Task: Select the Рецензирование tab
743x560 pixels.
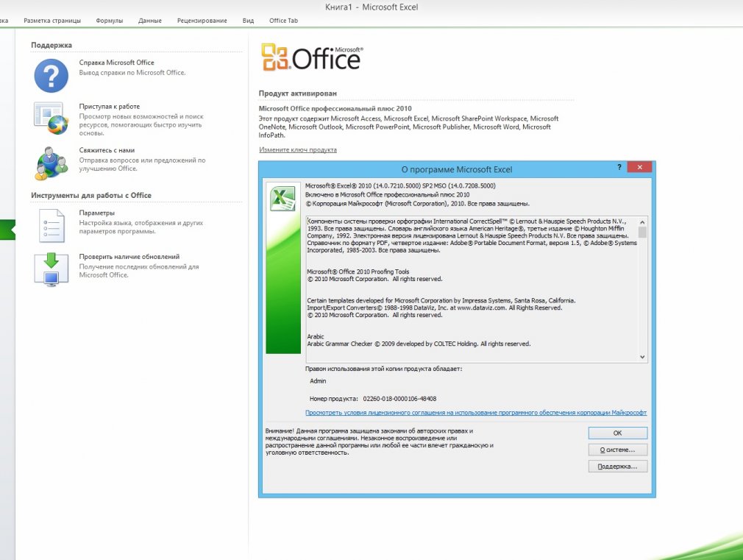Action: tap(202, 21)
